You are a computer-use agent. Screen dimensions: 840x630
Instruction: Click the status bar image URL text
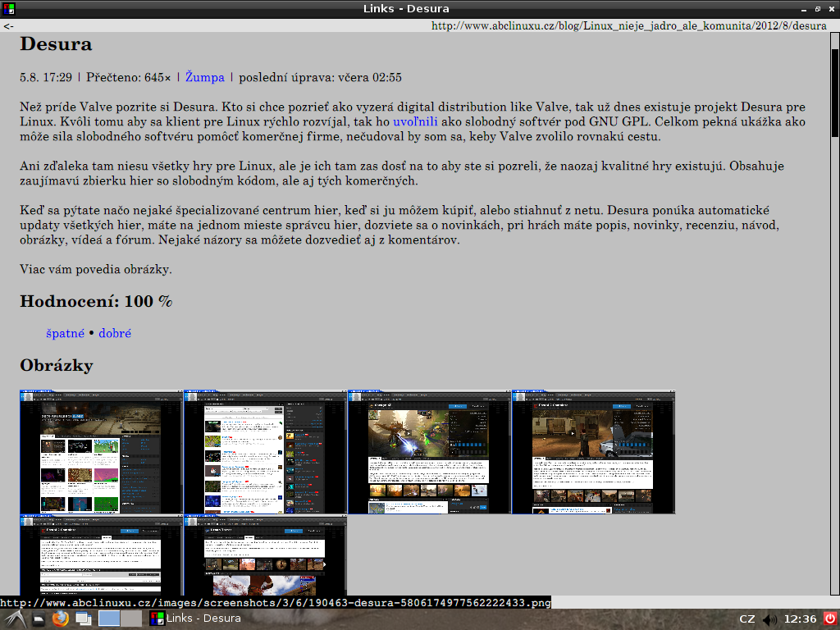pos(276,603)
